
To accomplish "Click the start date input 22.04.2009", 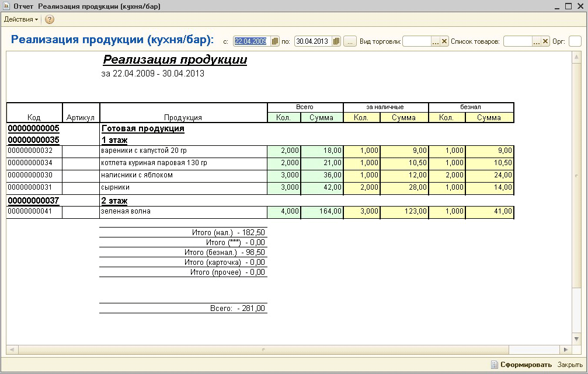I will pyautogui.click(x=250, y=41).
